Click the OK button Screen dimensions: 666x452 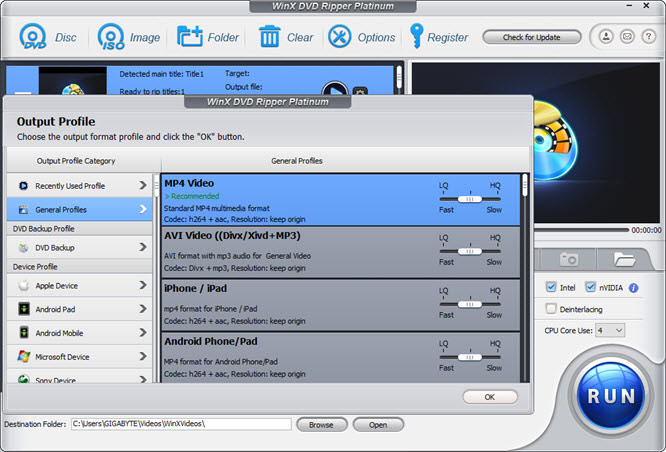pos(490,397)
